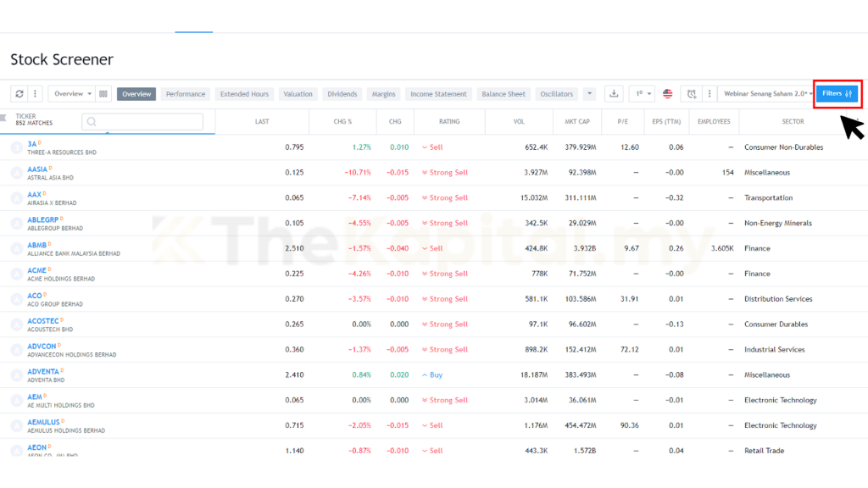Select the Dividends tab

coord(342,94)
